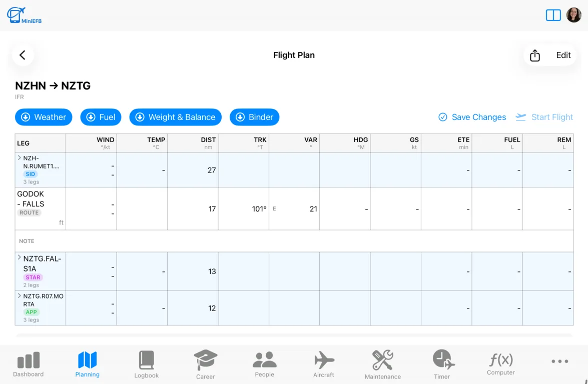Switch to the People tab
The height and width of the screenshot is (384, 588).
click(x=264, y=364)
